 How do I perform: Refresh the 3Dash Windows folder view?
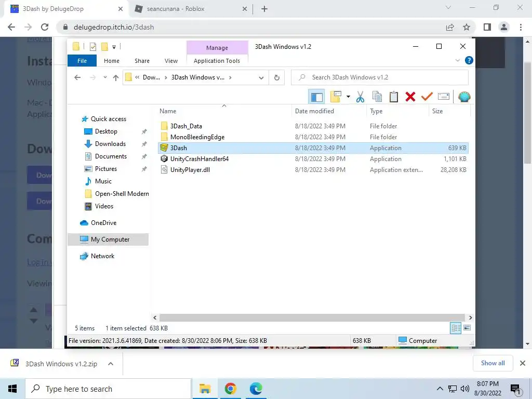[277, 78]
